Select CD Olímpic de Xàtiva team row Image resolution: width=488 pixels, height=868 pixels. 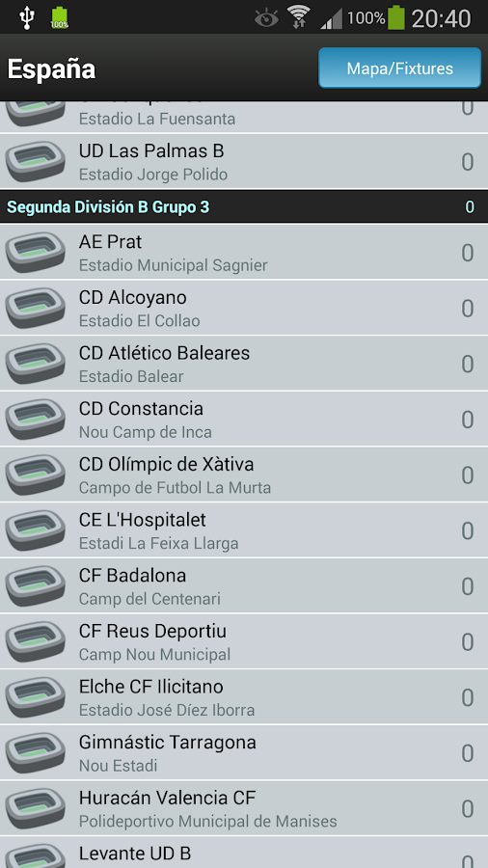[244, 475]
